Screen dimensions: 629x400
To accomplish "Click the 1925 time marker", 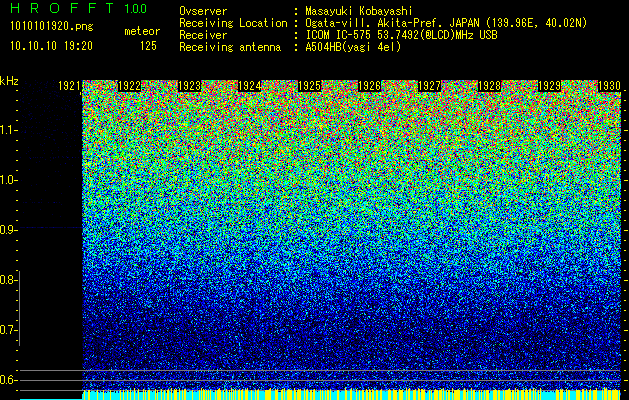I will pos(310,86).
